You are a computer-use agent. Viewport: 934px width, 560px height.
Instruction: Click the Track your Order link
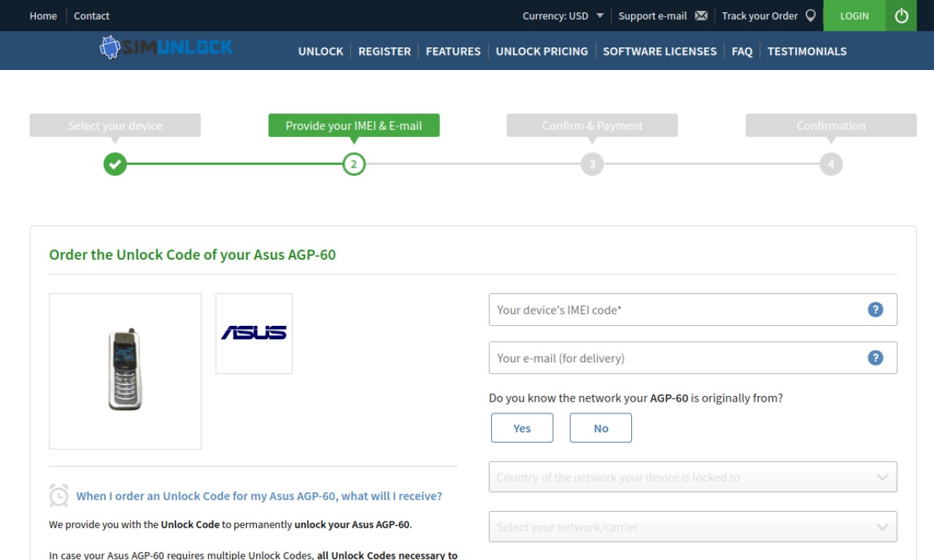pos(760,15)
